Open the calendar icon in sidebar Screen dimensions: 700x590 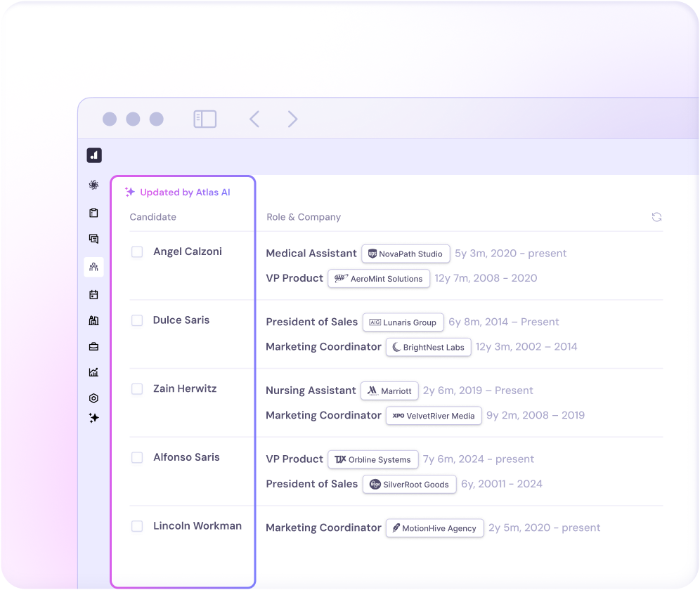[x=93, y=294]
